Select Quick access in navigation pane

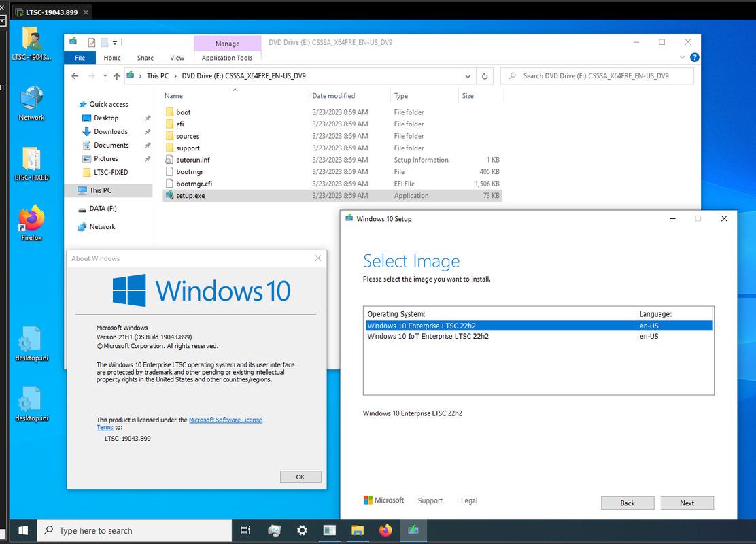(x=109, y=104)
